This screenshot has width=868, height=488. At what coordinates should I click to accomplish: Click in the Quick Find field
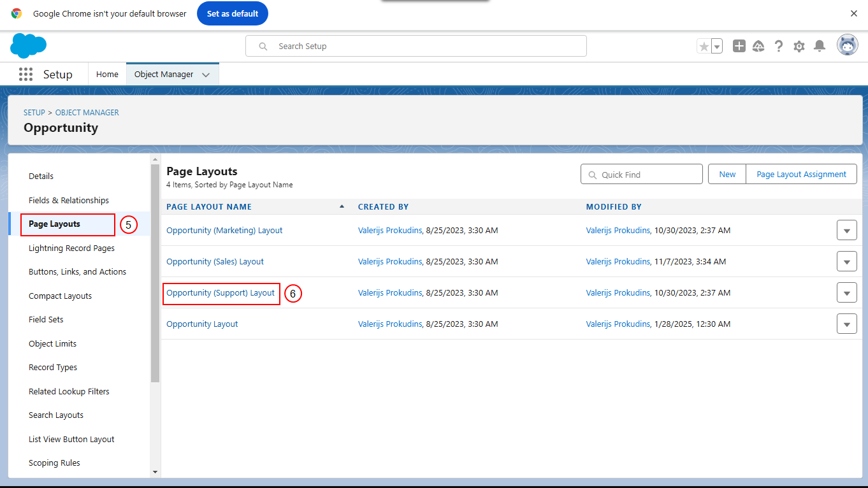click(642, 174)
